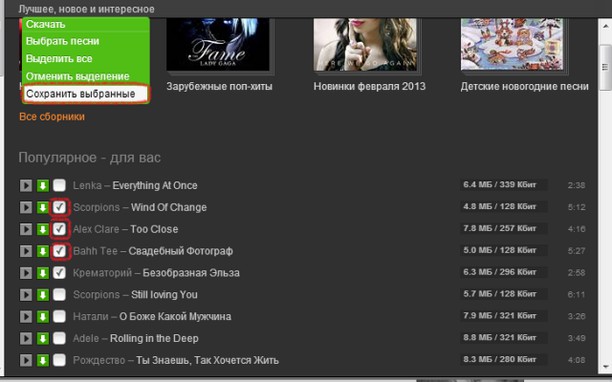The height and width of the screenshot is (382, 612).
Task: Play Lenka – Everything At Once
Action: [26, 185]
